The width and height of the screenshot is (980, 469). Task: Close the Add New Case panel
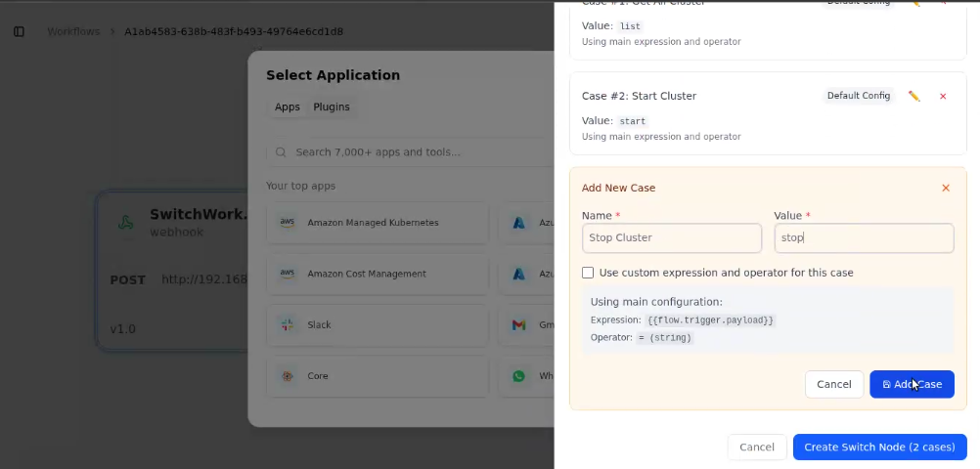point(945,188)
